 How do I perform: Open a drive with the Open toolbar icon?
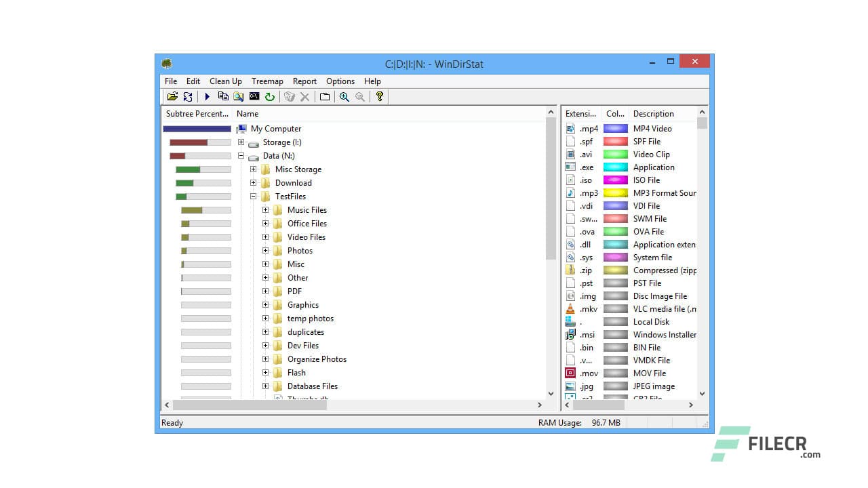(x=172, y=96)
